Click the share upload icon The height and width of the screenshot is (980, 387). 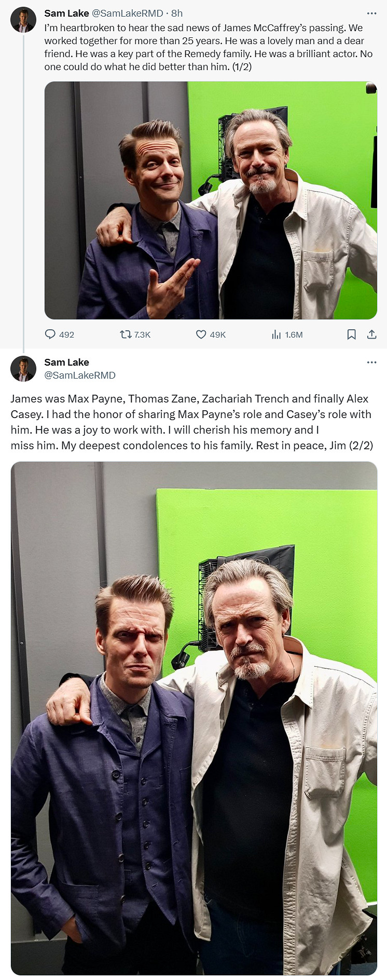tap(371, 334)
